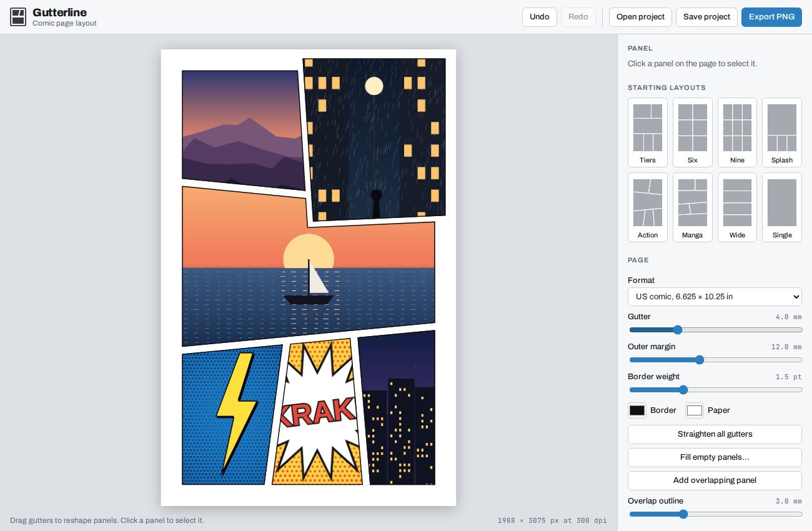
Task: Click the PAGE section heading
Action: click(638, 260)
